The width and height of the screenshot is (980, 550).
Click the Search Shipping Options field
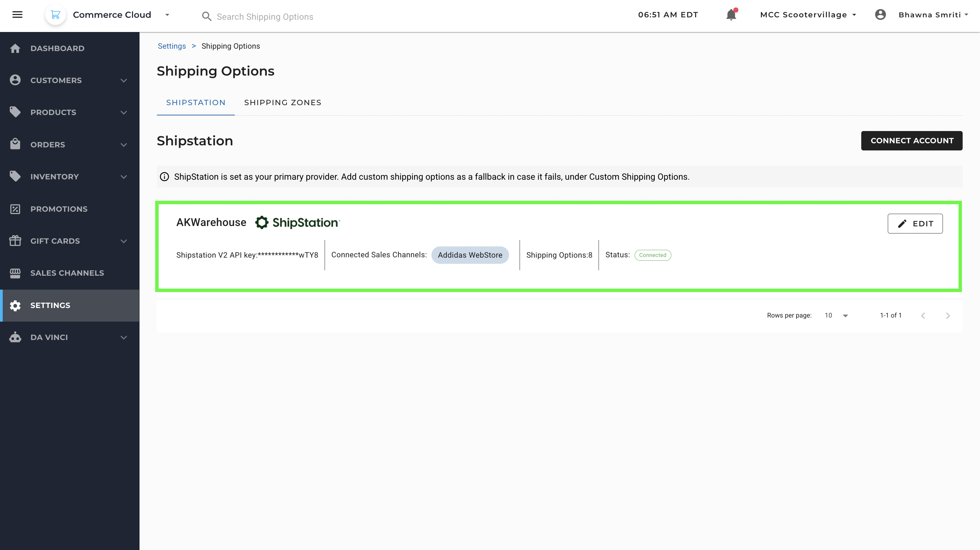[x=265, y=16]
